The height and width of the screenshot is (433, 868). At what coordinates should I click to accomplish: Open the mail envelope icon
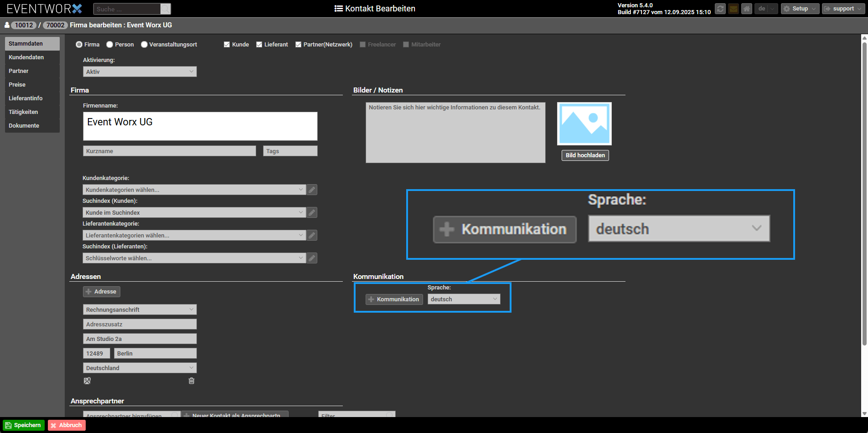(733, 9)
